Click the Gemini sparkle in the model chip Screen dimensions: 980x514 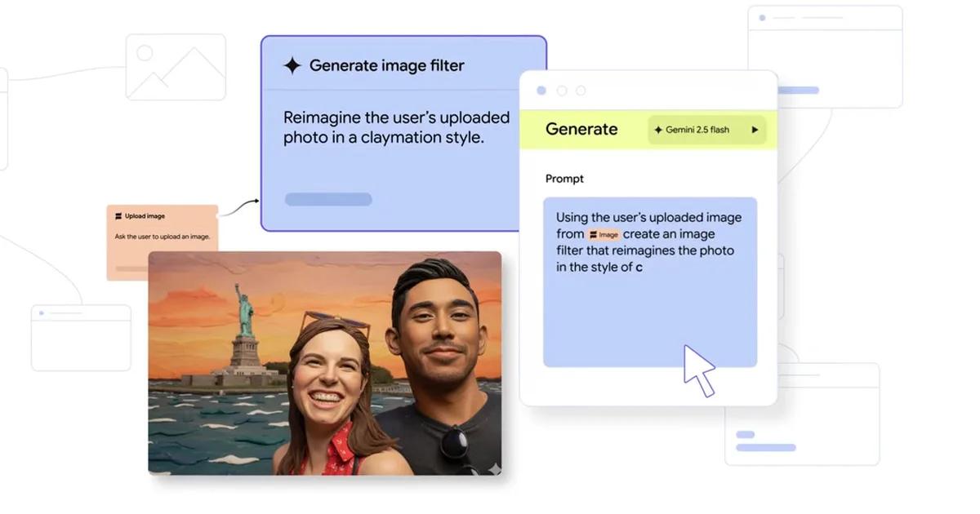[658, 130]
